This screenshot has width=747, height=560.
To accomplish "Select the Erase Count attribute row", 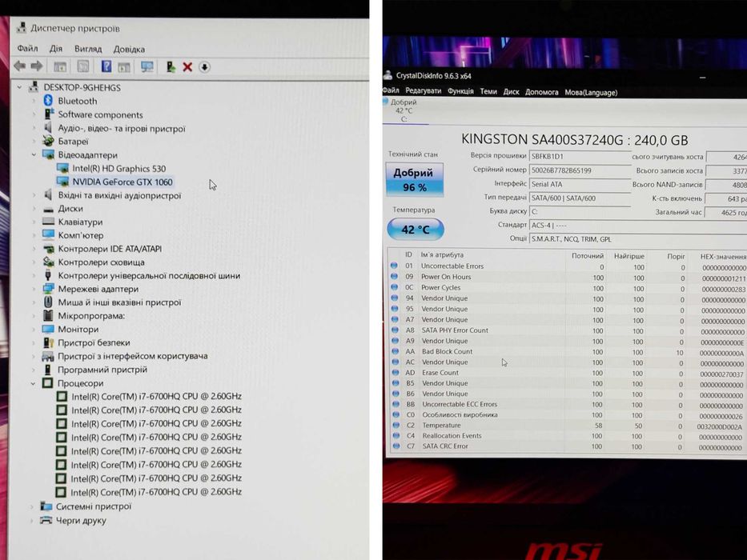I will [x=567, y=373].
